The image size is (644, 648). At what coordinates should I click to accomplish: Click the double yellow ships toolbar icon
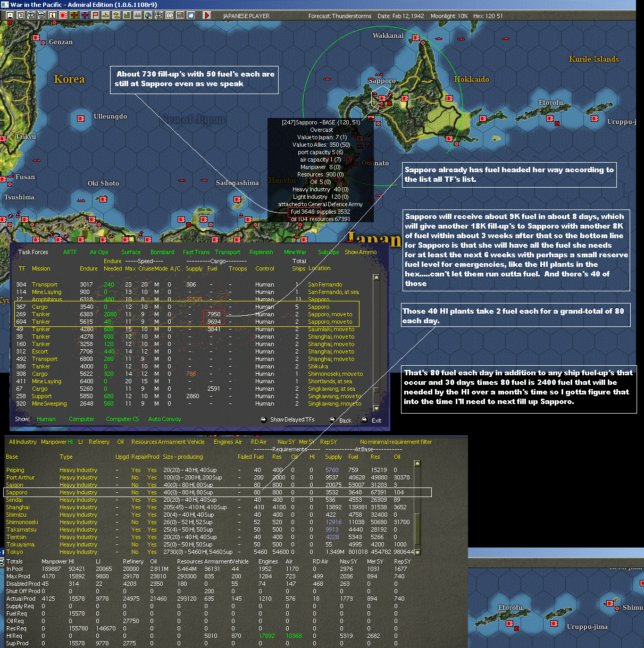tap(116, 15)
